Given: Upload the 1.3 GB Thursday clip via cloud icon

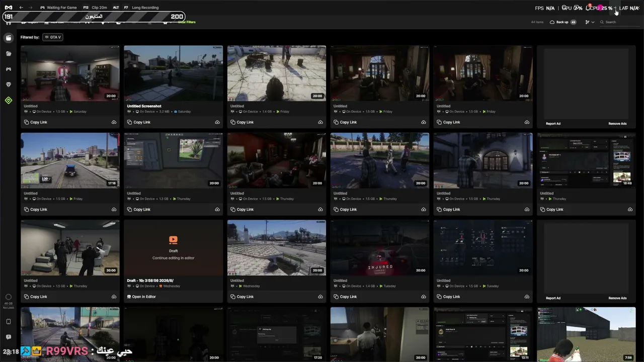Looking at the screenshot, I should [217, 210].
